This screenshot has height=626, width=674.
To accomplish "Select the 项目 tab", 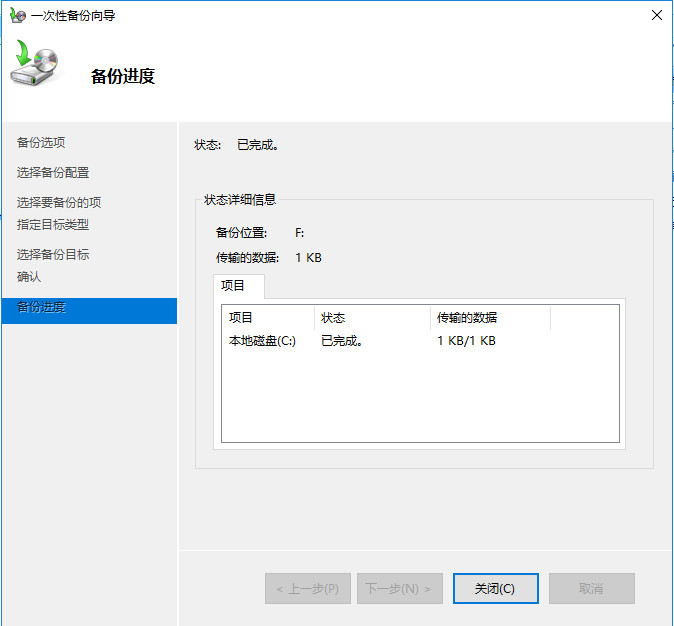I will click(x=239, y=285).
